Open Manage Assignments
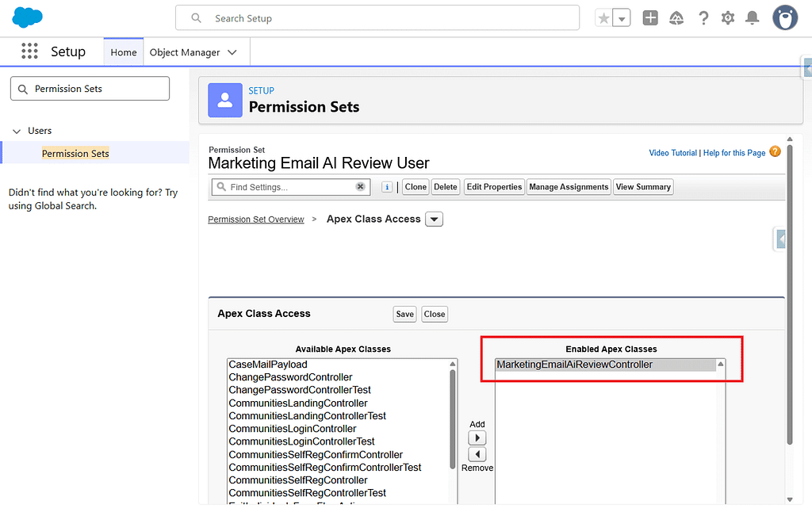This screenshot has width=812, height=512. pyautogui.click(x=569, y=187)
